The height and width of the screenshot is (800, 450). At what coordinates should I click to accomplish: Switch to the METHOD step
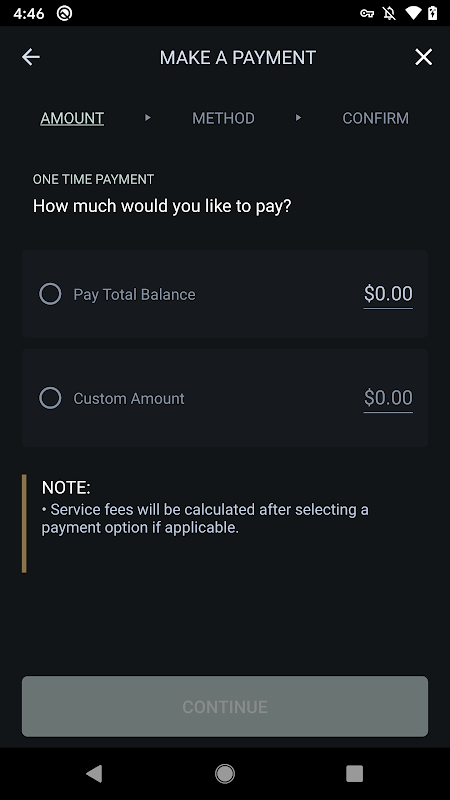223,118
